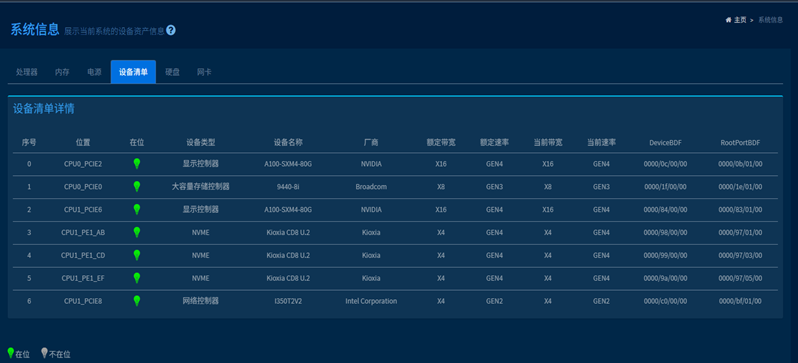
Task: Select the CPU0_PCIE2 location cell
Action: point(83,164)
